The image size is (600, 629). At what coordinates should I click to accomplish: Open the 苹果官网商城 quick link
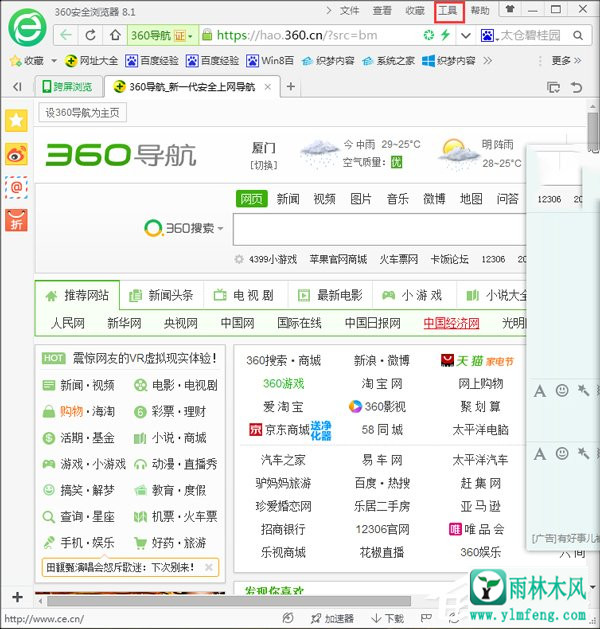[338, 260]
